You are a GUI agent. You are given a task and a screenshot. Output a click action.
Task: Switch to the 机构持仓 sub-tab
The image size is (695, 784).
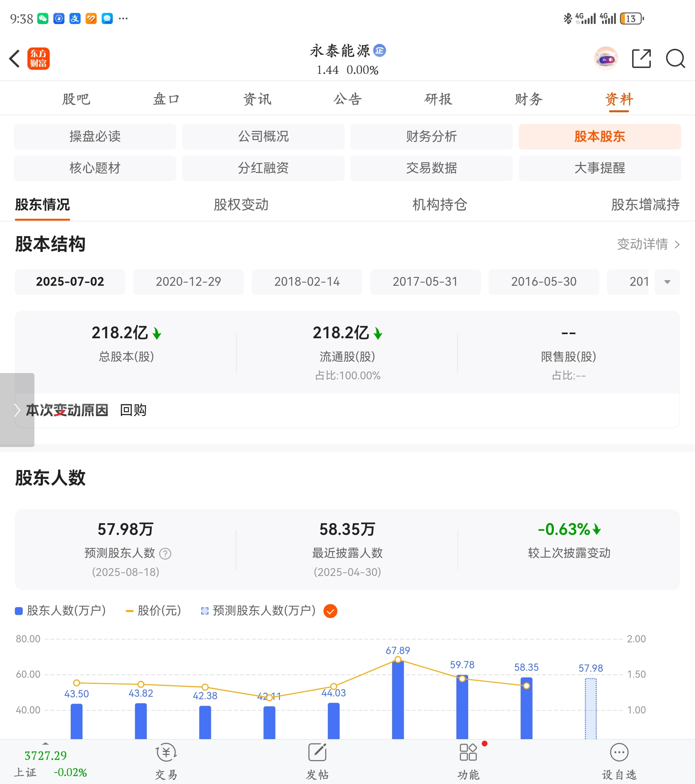(440, 205)
